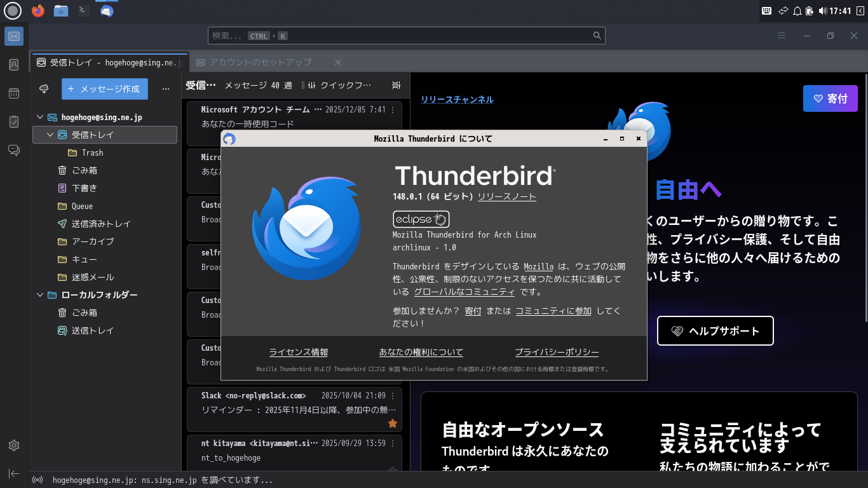The image size is (868, 488).
Task: Open message list display options icon
Action: point(397,85)
